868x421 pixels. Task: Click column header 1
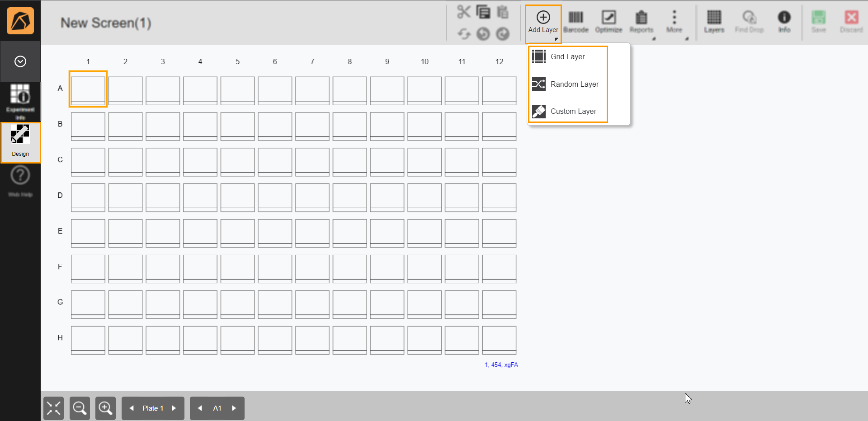tap(88, 61)
